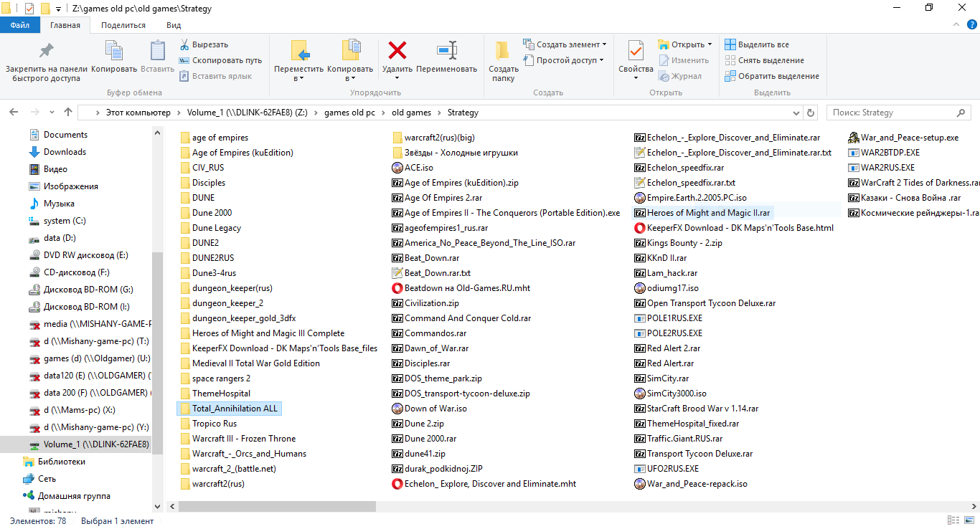Rename item via Переименовать icon
The image size is (980, 529).
coord(446,57)
